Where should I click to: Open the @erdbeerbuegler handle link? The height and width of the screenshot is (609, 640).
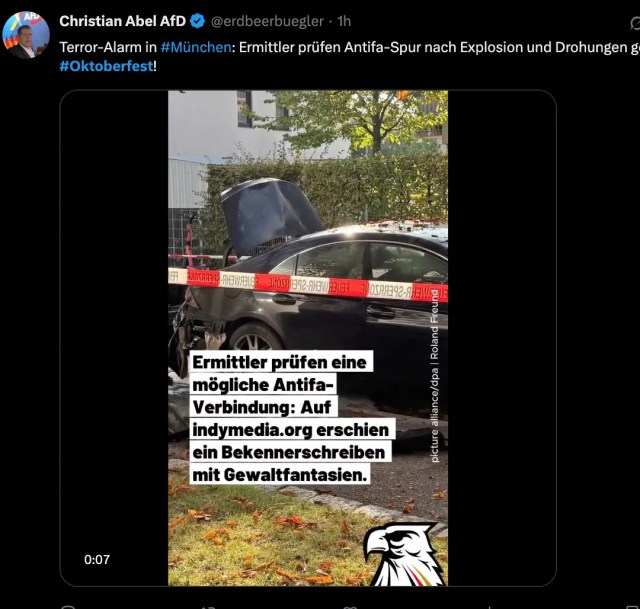pyautogui.click(x=267, y=21)
